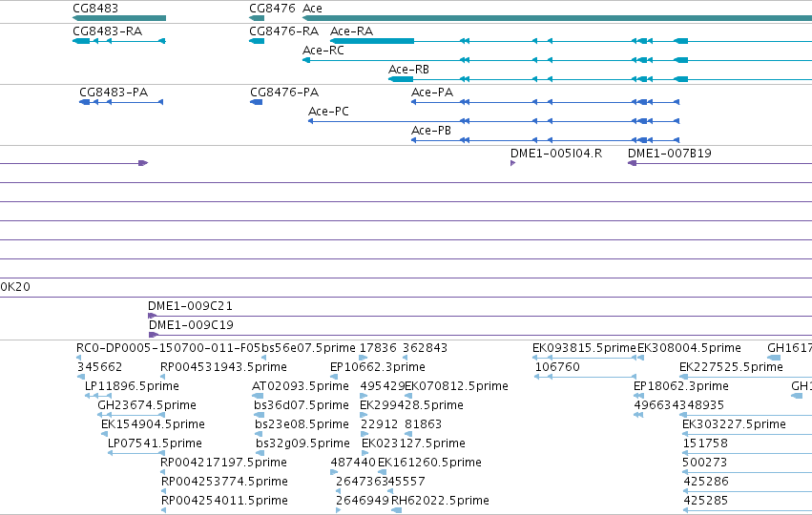The width and height of the screenshot is (812, 515).
Task: Select the CG8483-PA protein feature
Action: (x=121, y=102)
